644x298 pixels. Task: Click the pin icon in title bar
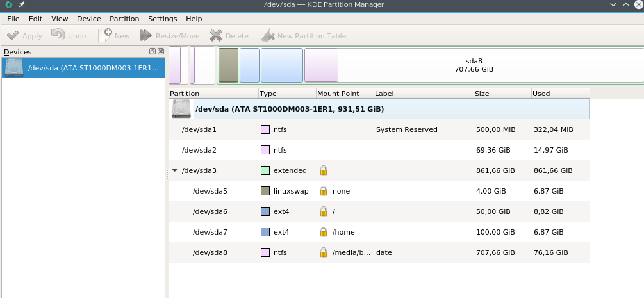tap(22, 4)
